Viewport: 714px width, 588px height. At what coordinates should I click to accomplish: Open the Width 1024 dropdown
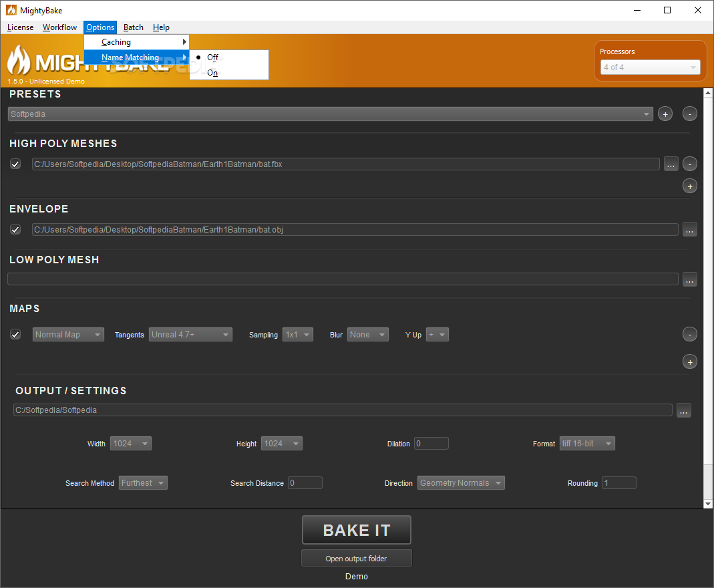click(131, 444)
